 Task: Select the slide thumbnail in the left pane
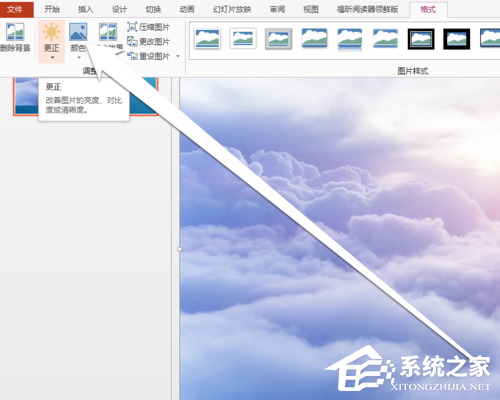point(85,96)
